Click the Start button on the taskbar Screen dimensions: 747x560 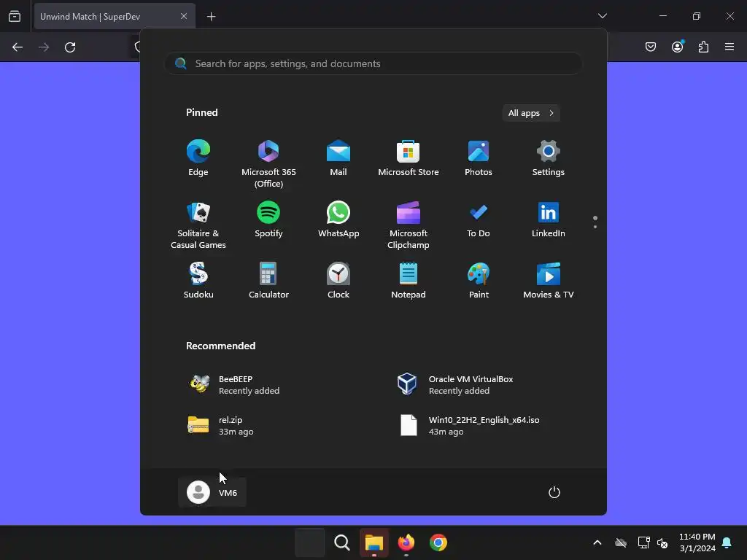(x=309, y=542)
